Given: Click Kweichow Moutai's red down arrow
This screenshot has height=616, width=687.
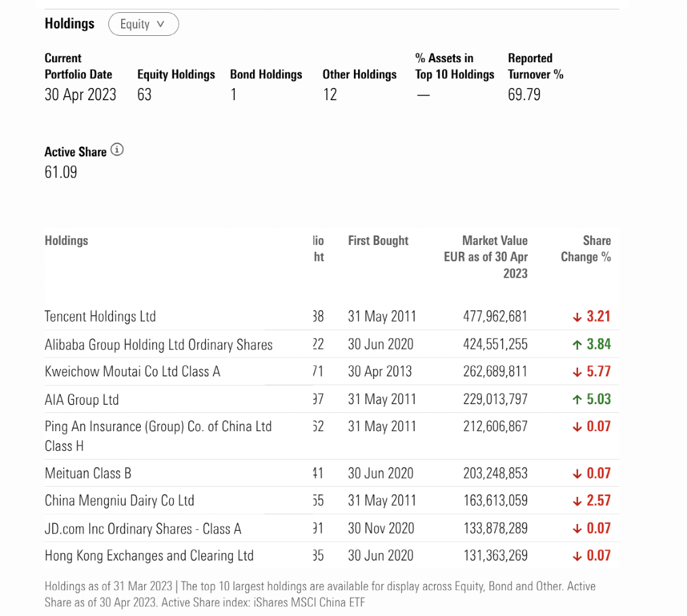Looking at the screenshot, I should coord(577,372).
